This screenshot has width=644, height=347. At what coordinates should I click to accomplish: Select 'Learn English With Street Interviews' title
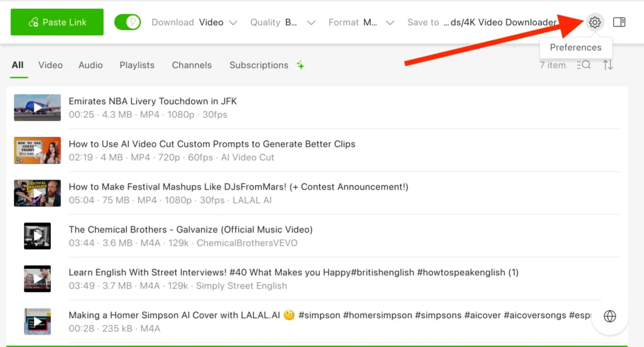click(294, 272)
